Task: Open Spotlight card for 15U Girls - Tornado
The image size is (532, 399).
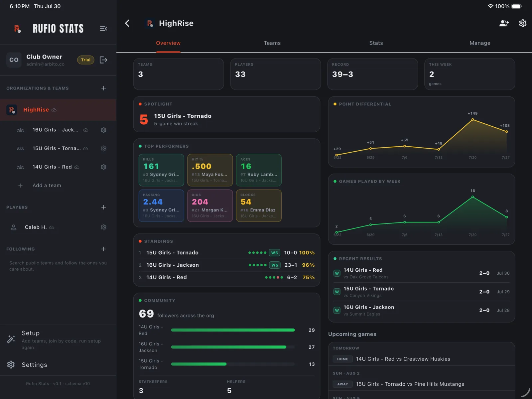Action: (x=227, y=114)
